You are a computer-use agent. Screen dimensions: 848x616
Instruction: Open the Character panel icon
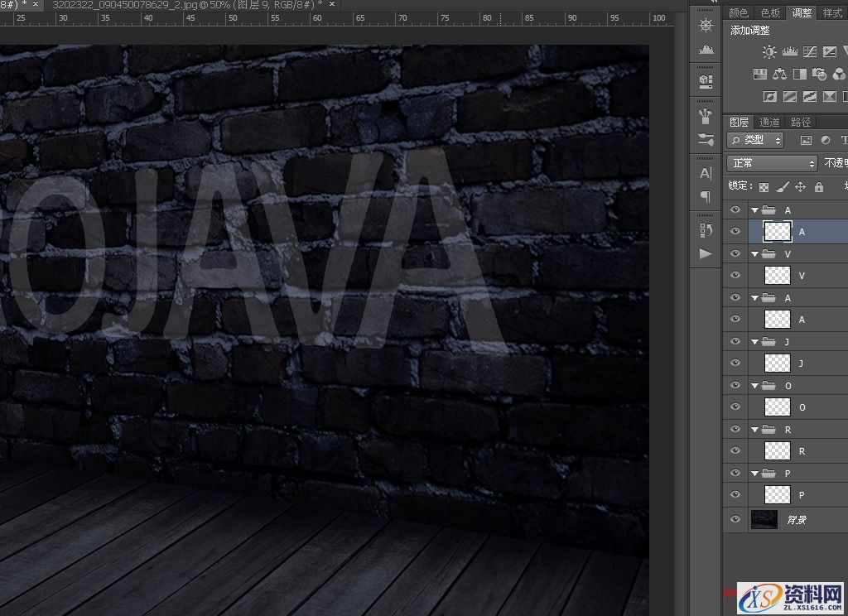click(706, 173)
